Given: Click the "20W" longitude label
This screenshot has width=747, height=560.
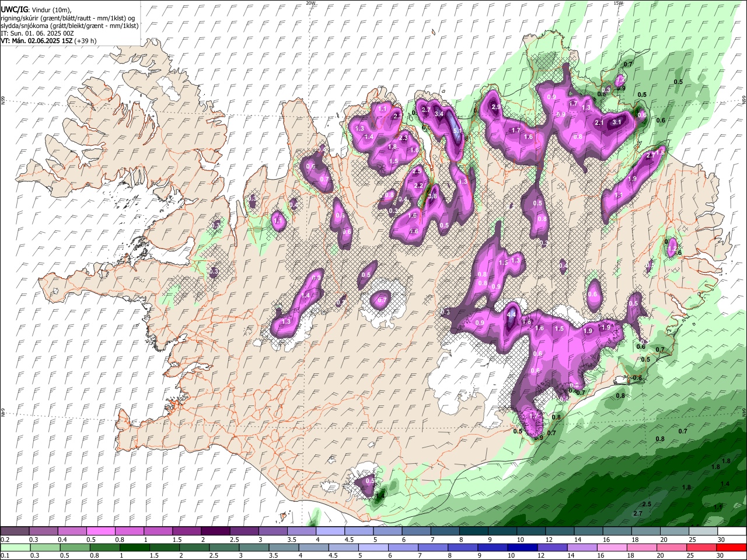Looking at the screenshot, I should [x=311, y=3].
